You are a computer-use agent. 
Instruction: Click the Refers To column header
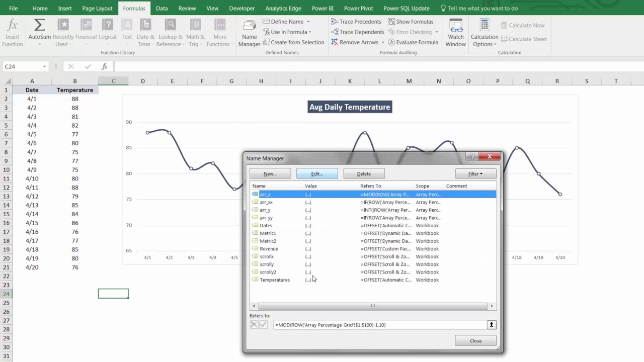pyautogui.click(x=385, y=186)
